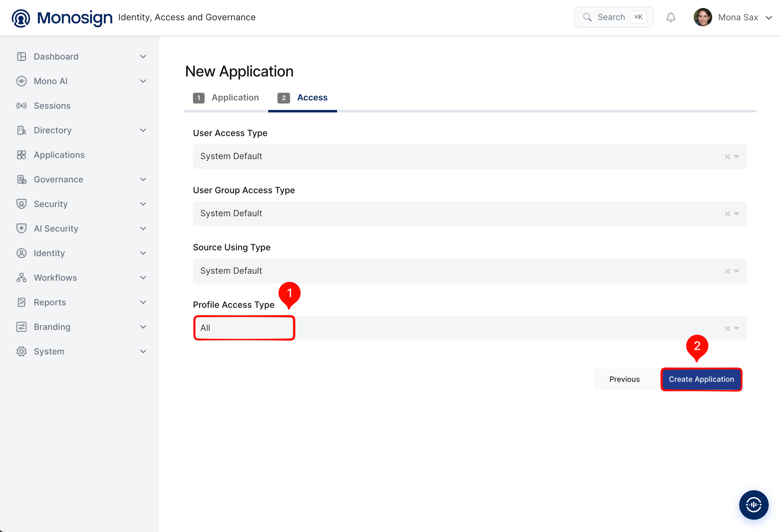Click the System gear icon
The height and width of the screenshot is (532, 781).
pos(21,351)
